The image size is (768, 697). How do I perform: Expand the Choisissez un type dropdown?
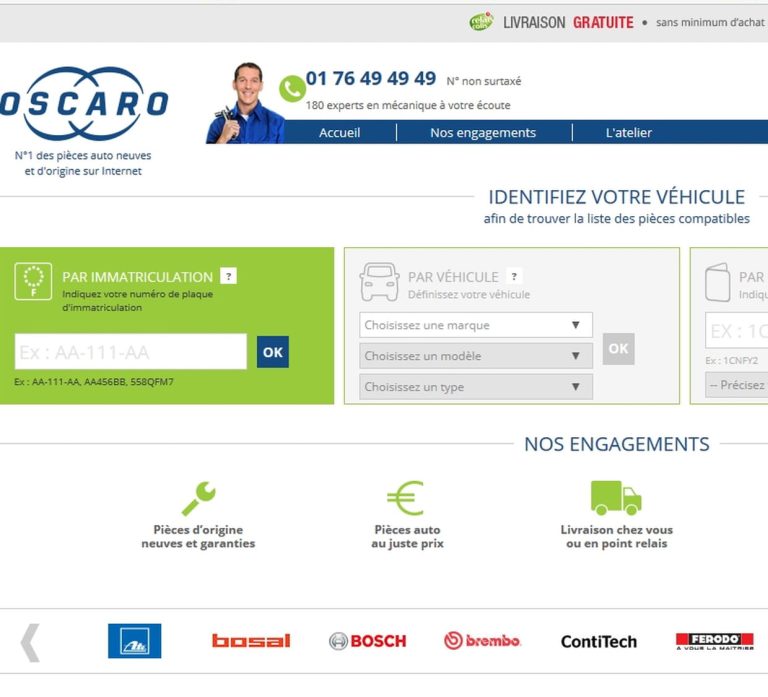tap(476, 386)
